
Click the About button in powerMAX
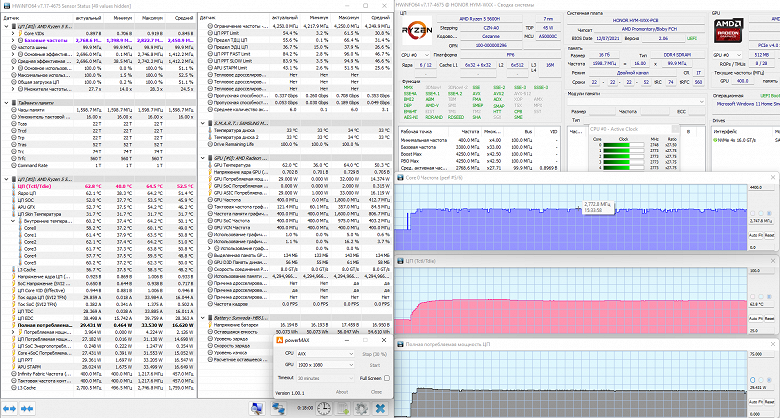[342, 392]
